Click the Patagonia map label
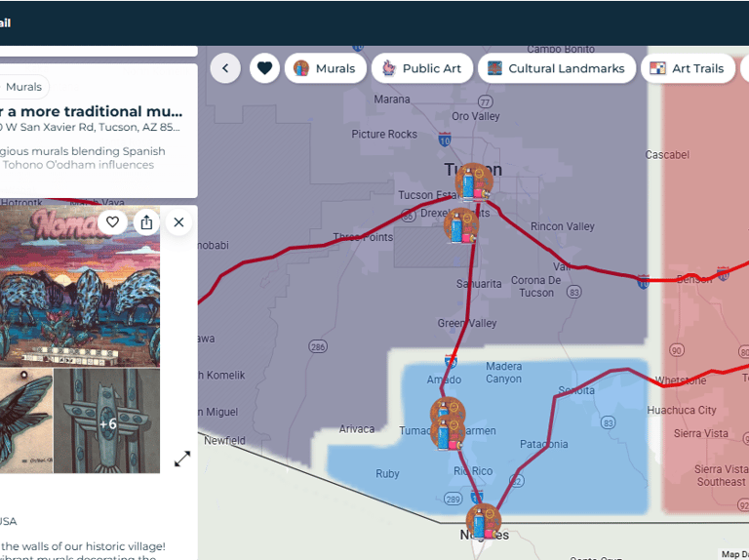 544,444
